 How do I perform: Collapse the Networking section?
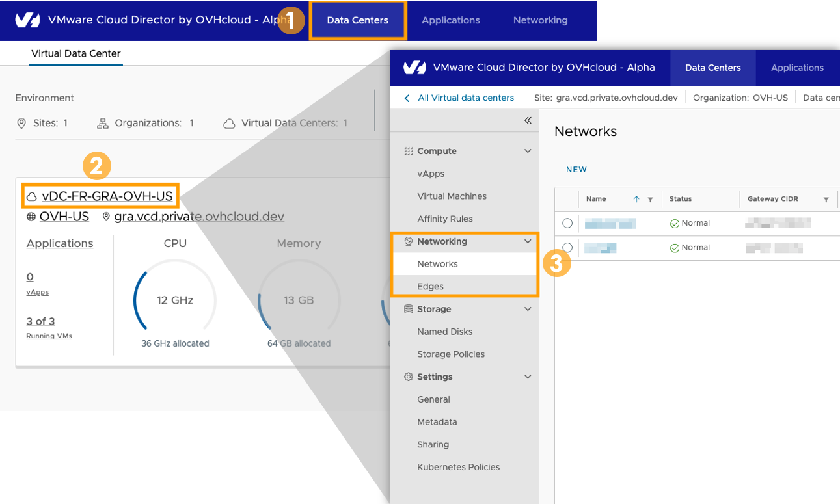click(x=528, y=241)
